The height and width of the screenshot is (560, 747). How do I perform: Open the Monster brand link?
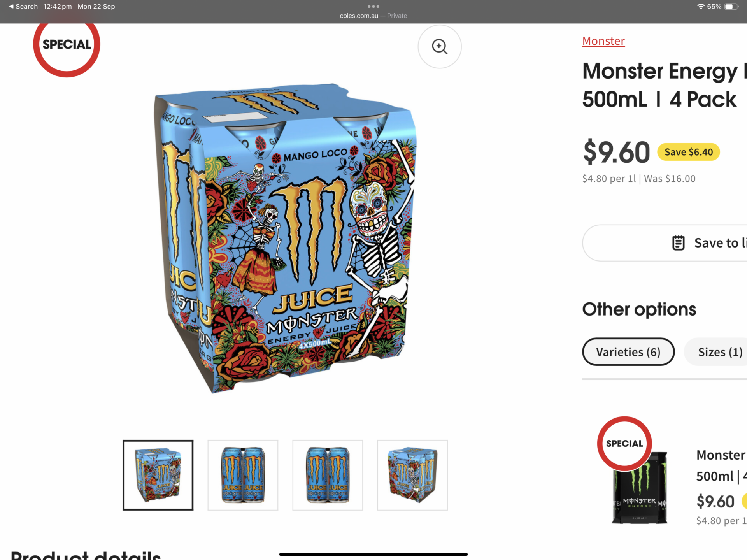point(603,41)
